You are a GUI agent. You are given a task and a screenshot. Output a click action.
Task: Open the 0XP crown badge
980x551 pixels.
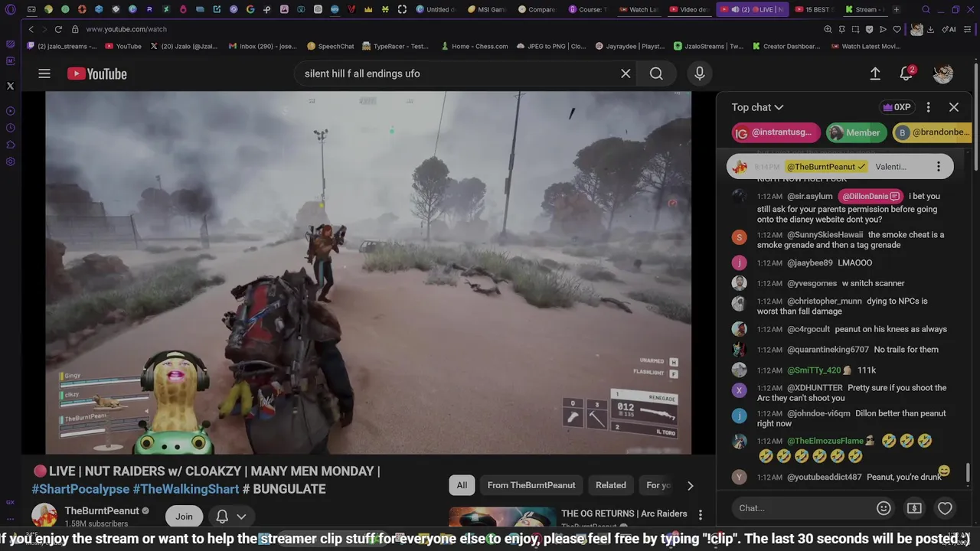pyautogui.click(x=897, y=107)
